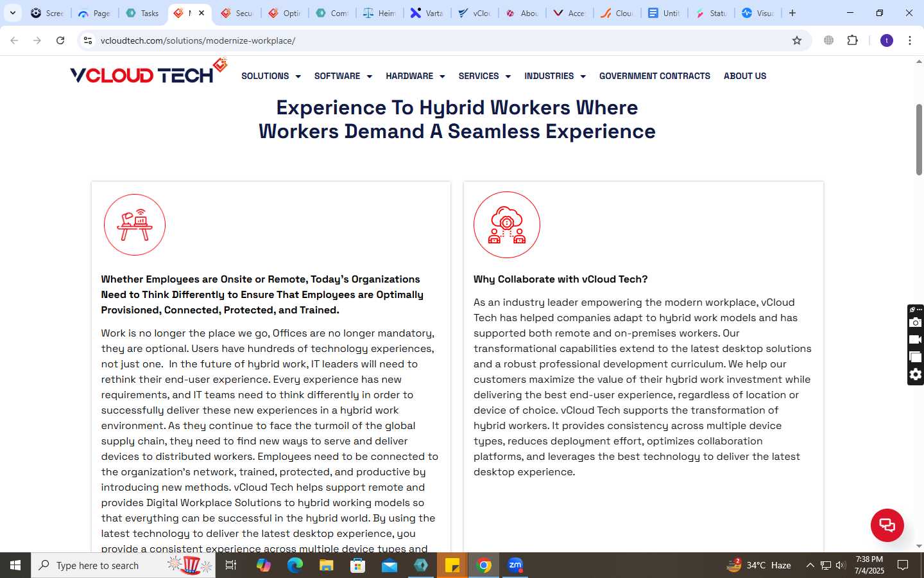924x578 pixels.
Task: Click the cloud collaboration icon
Action: 507,225
